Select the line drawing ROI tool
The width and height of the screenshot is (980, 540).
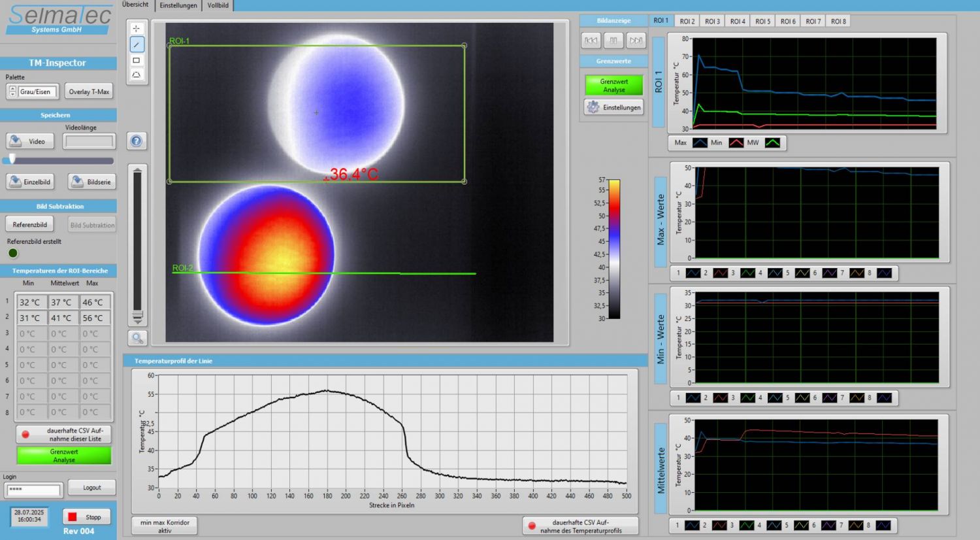pos(137,44)
